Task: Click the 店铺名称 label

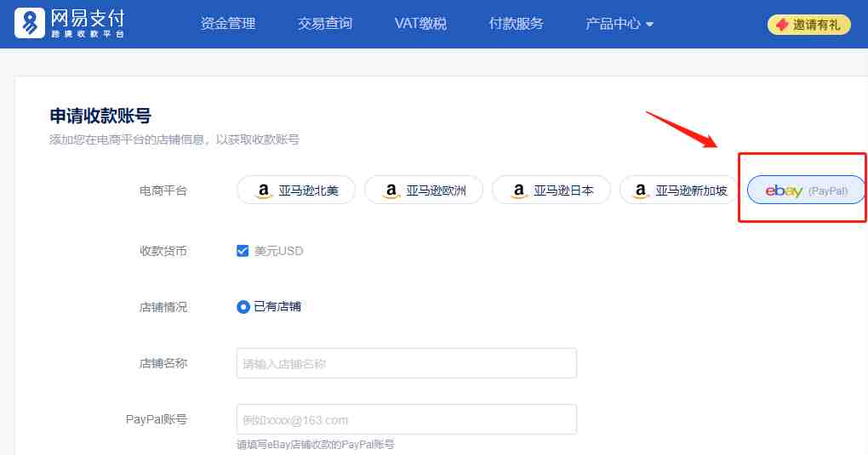Action: pos(163,364)
